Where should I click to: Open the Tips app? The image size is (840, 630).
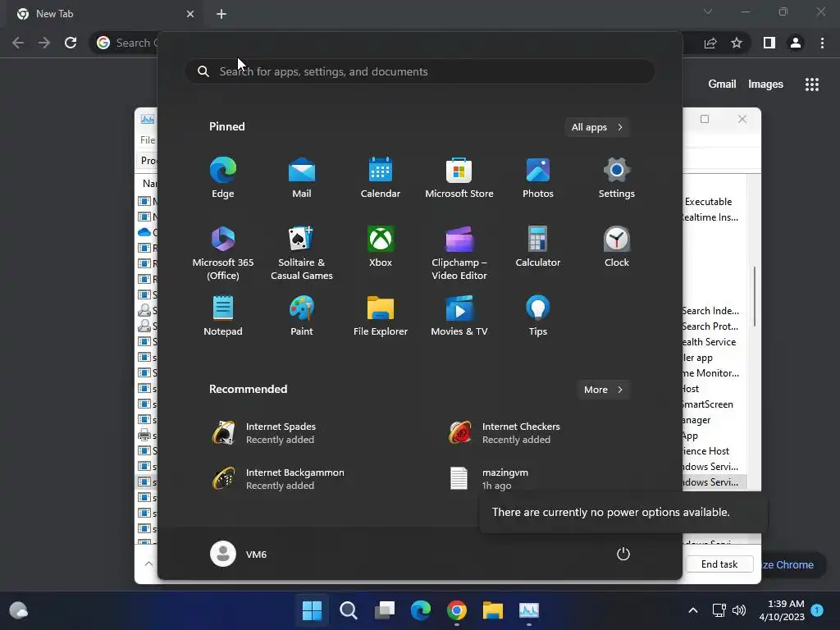[538, 316]
